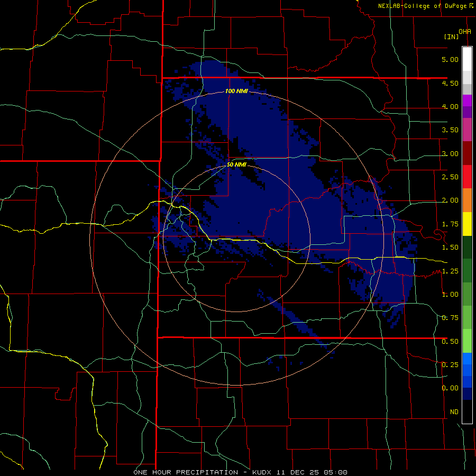Click the 4.50 legend value
The image size is (476, 476).
(x=450, y=83)
